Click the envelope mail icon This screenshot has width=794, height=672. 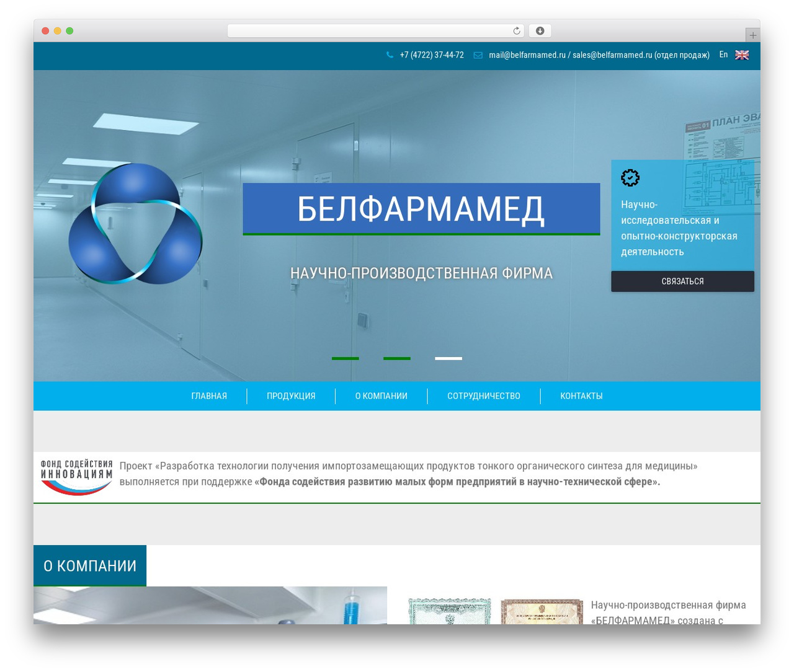click(x=478, y=55)
